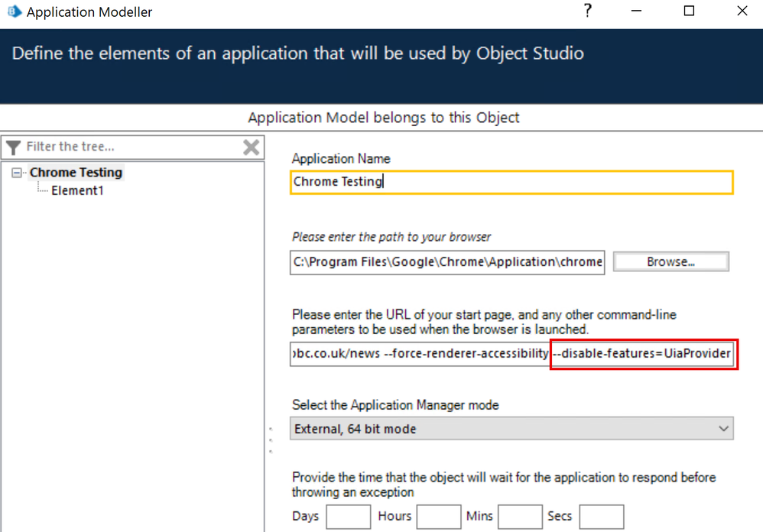Image resolution: width=763 pixels, height=532 pixels.
Task: Clear the tree filter with the X icon
Action: tap(251, 147)
